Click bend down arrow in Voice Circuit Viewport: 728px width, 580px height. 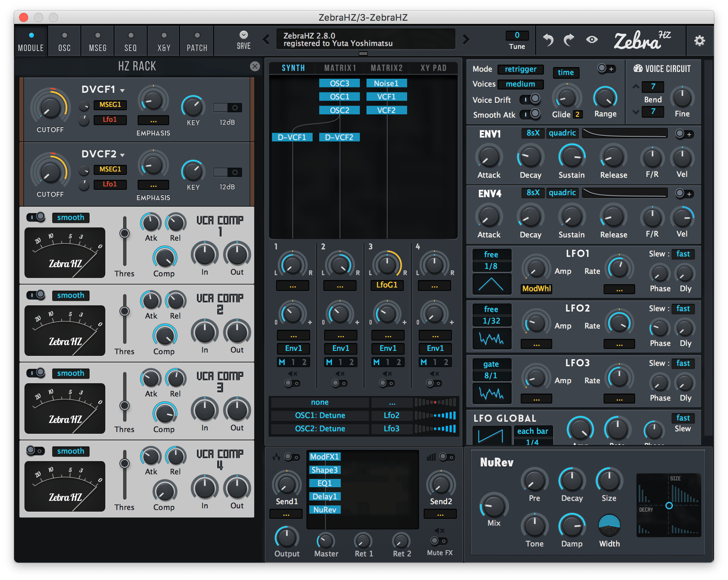[x=636, y=112]
